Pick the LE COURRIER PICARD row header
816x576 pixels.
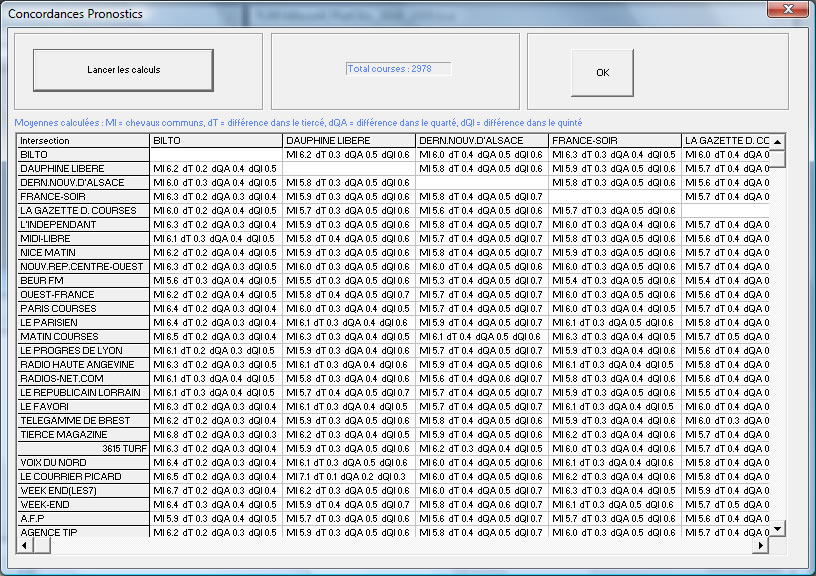[x=83, y=477]
